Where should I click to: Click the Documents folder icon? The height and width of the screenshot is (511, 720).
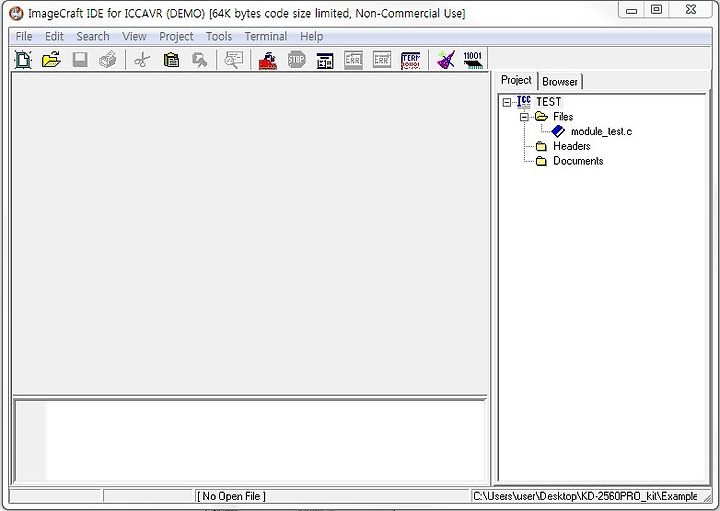click(542, 161)
